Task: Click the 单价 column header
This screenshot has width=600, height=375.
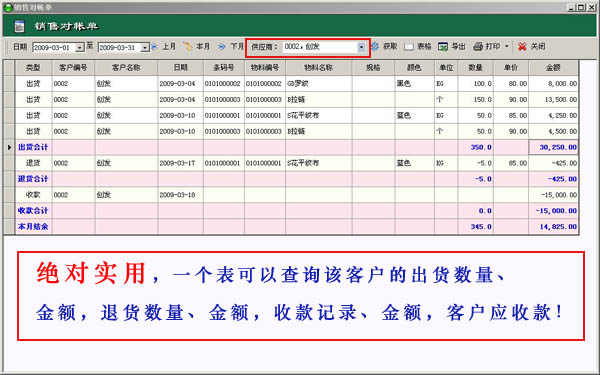Action: [x=511, y=68]
